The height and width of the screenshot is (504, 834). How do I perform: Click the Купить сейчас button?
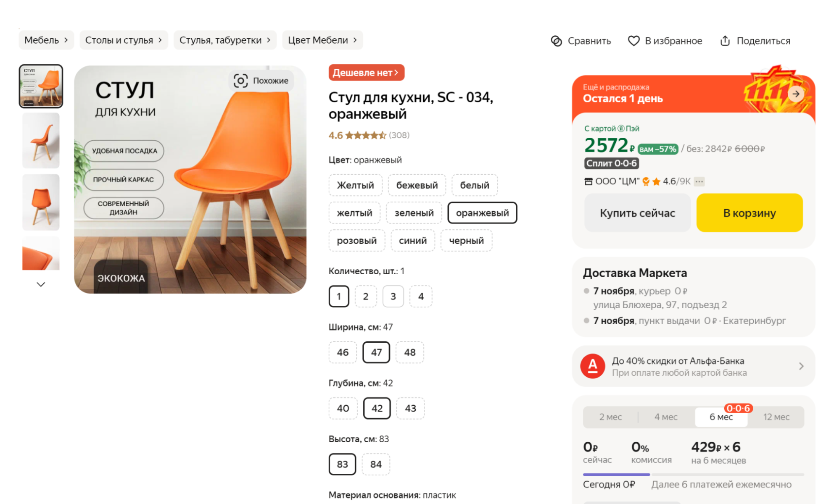click(x=637, y=213)
